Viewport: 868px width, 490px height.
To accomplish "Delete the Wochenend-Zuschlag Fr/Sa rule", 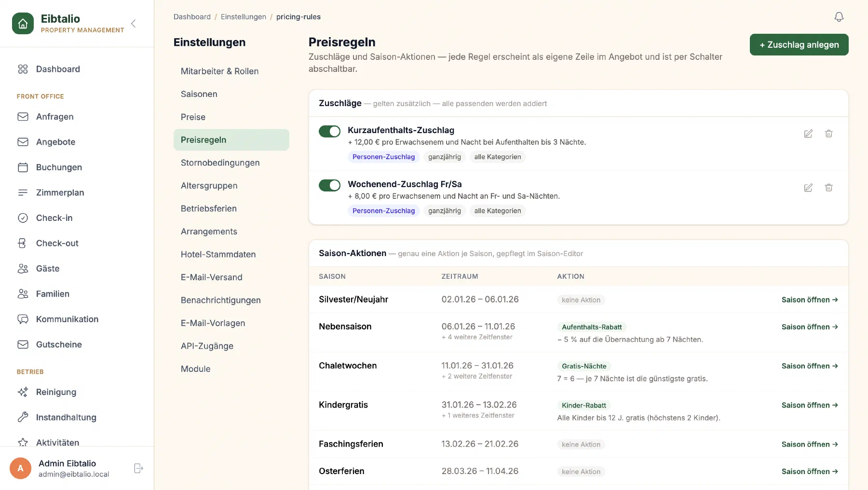I will (x=828, y=188).
